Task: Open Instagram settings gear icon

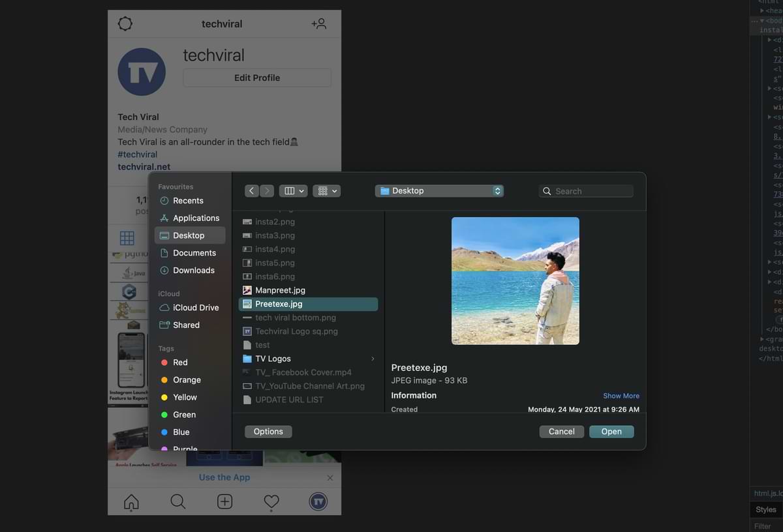Action: pos(125,24)
